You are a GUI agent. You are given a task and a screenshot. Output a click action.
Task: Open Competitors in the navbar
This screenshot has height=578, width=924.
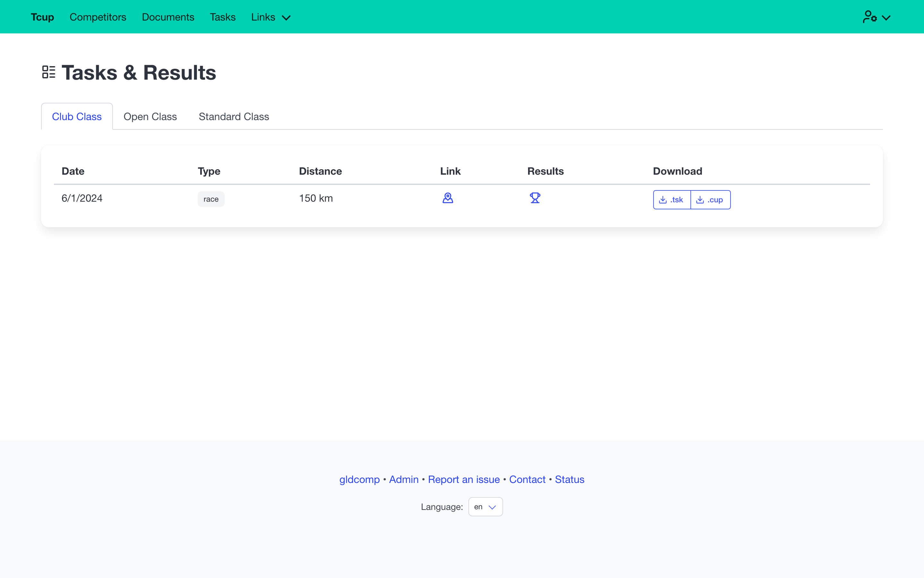[x=98, y=17]
